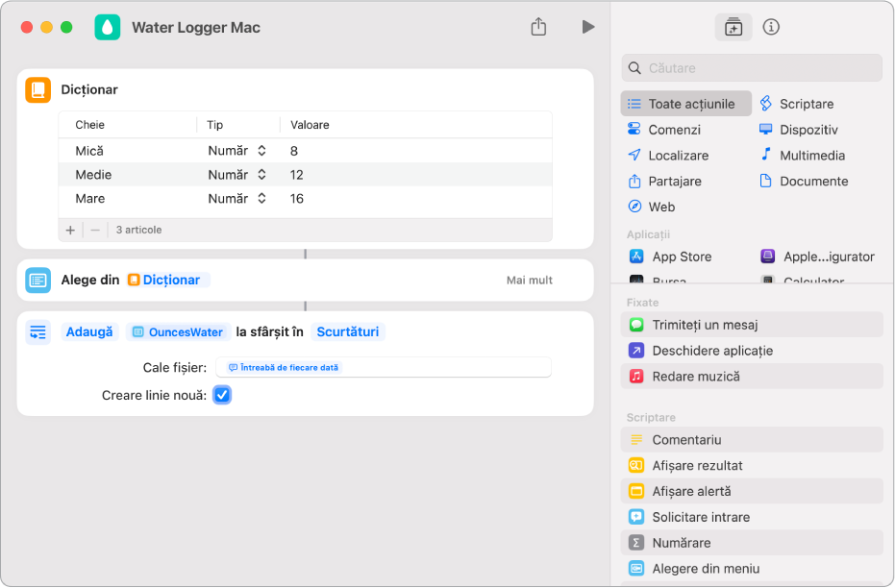Open the Partajare category

coord(664,182)
